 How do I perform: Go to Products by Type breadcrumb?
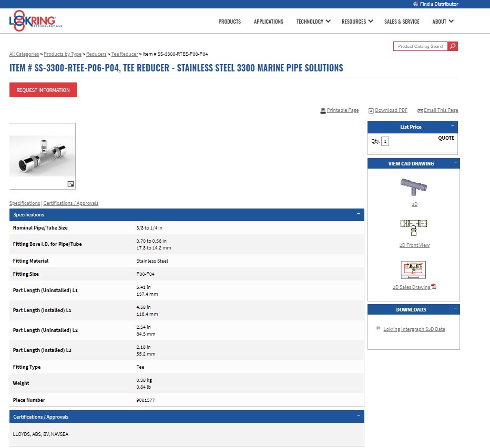[x=63, y=54]
